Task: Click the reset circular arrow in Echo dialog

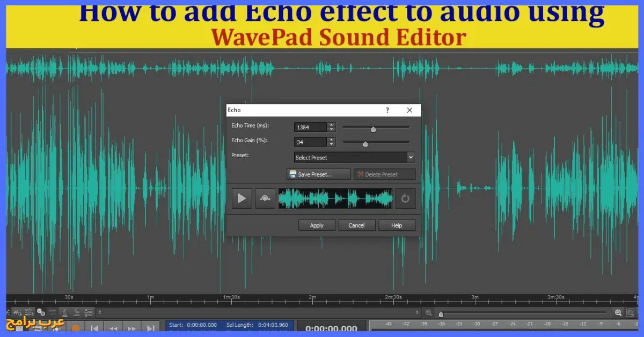Action: pos(405,199)
